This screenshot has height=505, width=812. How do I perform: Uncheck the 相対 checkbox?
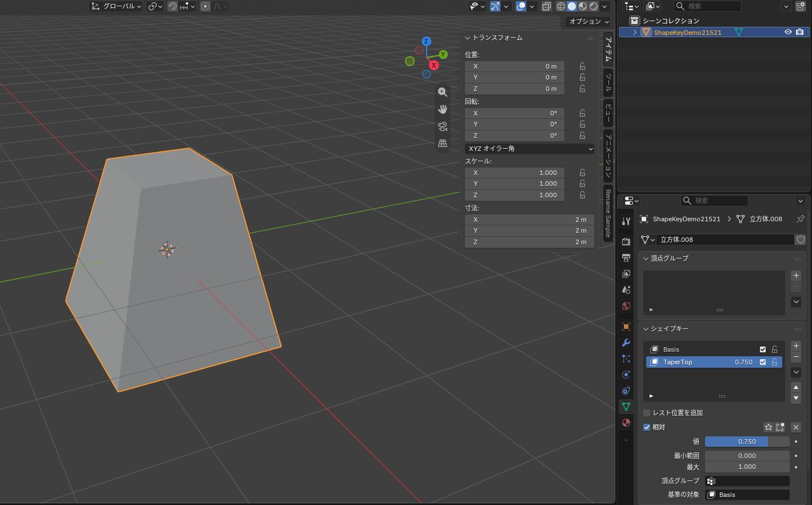coord(647,427)
